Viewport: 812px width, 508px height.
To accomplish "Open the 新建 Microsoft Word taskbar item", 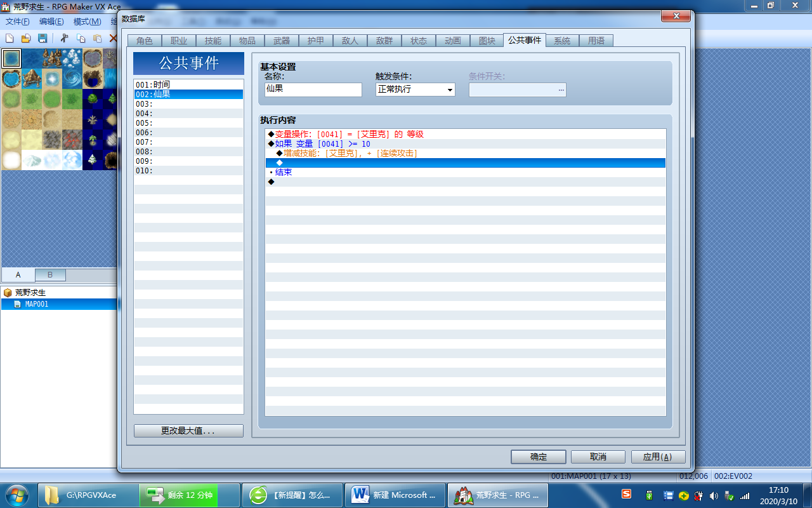I will point(395,495).
